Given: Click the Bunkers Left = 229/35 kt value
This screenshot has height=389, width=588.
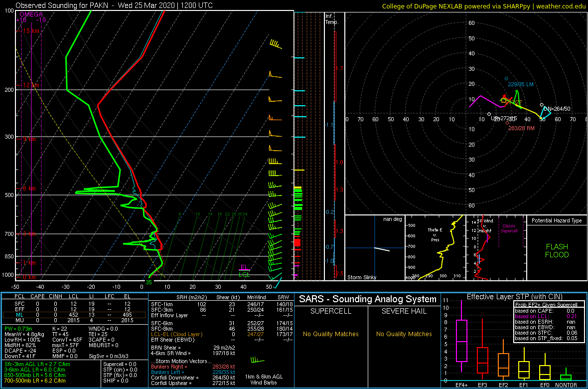Looking at the screenshot, I should pyautogui.click(x=192, y=372).
